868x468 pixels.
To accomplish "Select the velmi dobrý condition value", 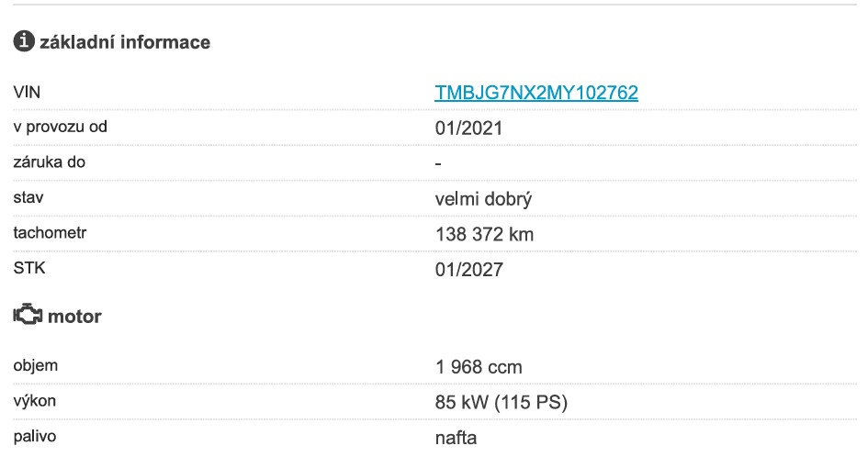I will coord(483,199).
